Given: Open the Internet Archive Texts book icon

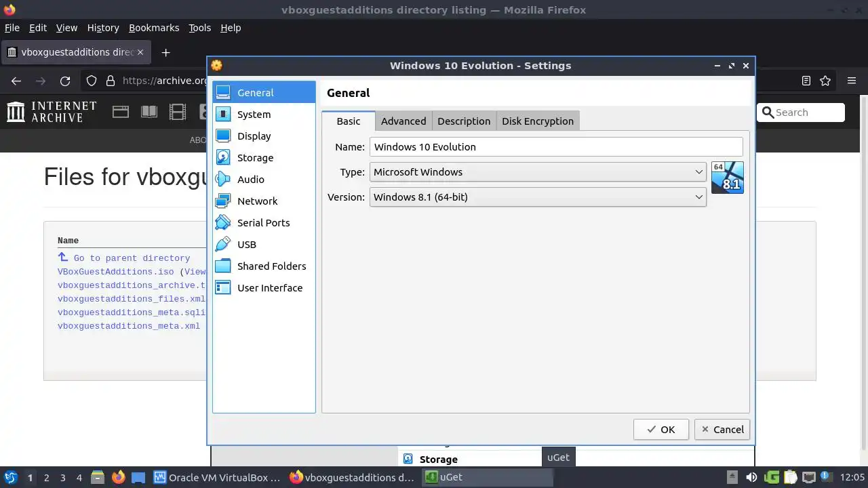Looking at the screenshot, I should [x=149, y=113].
